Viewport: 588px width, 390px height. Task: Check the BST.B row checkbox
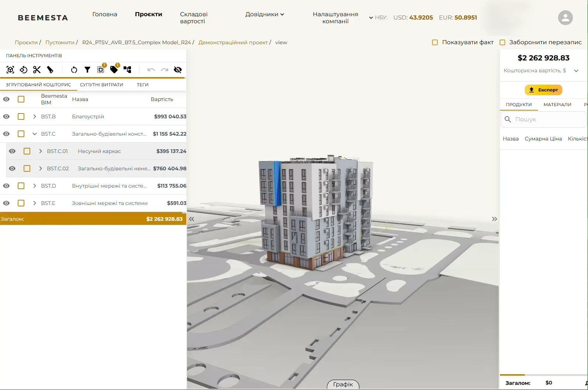pos(21,116)
